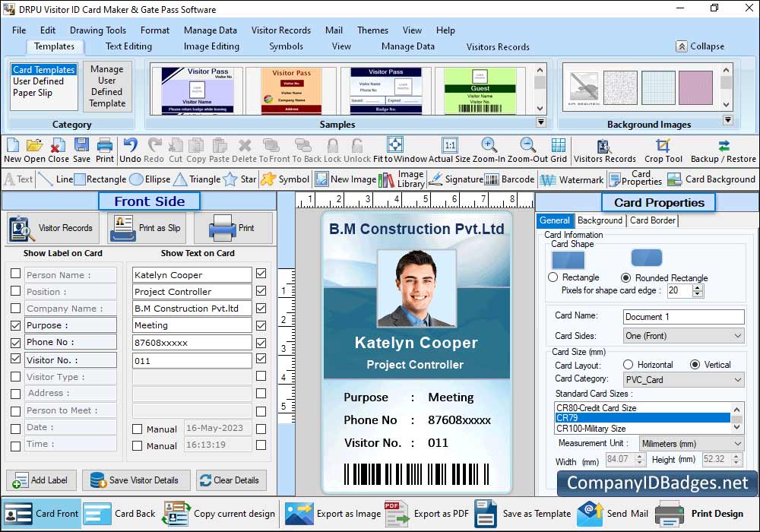Image resolution: width=760 pixels, height=532 pixels.
Task: Open the Drawing Tools menu
Action: point(98,30)
